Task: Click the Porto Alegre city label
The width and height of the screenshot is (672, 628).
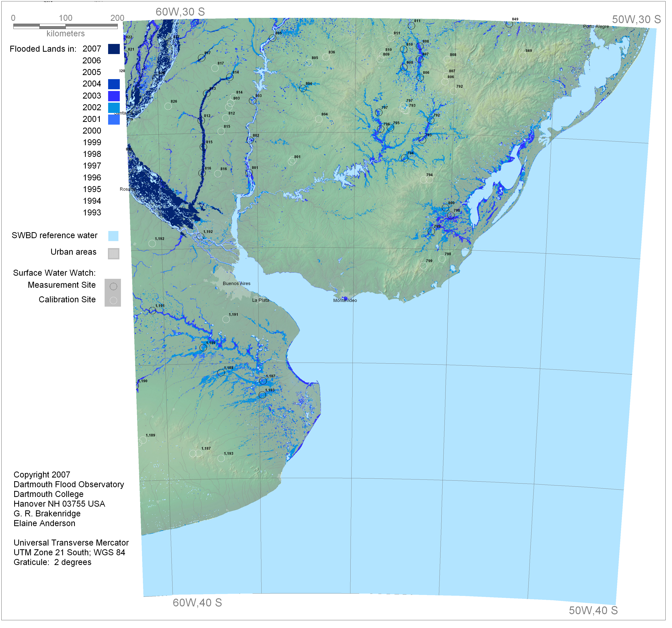Action: 596,26
